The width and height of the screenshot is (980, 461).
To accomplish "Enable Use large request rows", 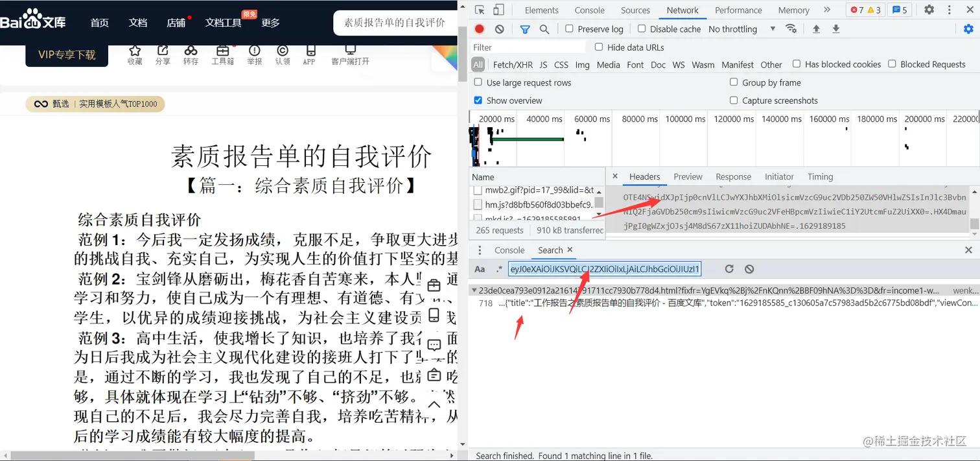I will click(x=478, y=82).
